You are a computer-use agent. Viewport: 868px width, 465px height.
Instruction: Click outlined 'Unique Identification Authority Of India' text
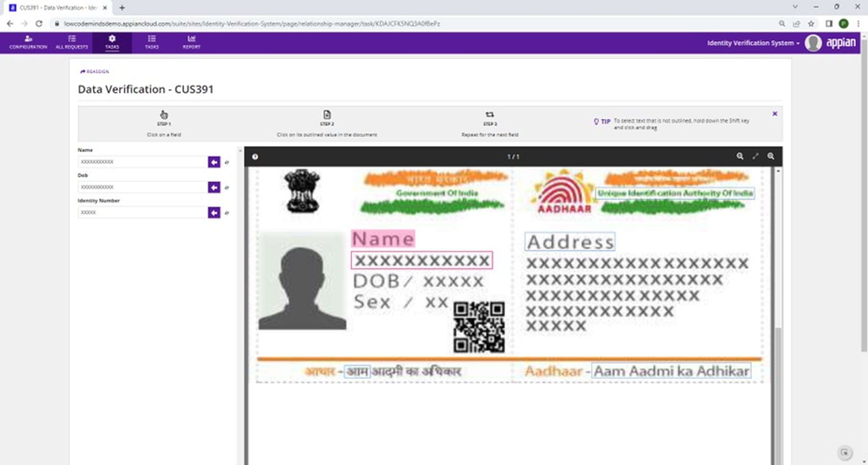point(675,193)
